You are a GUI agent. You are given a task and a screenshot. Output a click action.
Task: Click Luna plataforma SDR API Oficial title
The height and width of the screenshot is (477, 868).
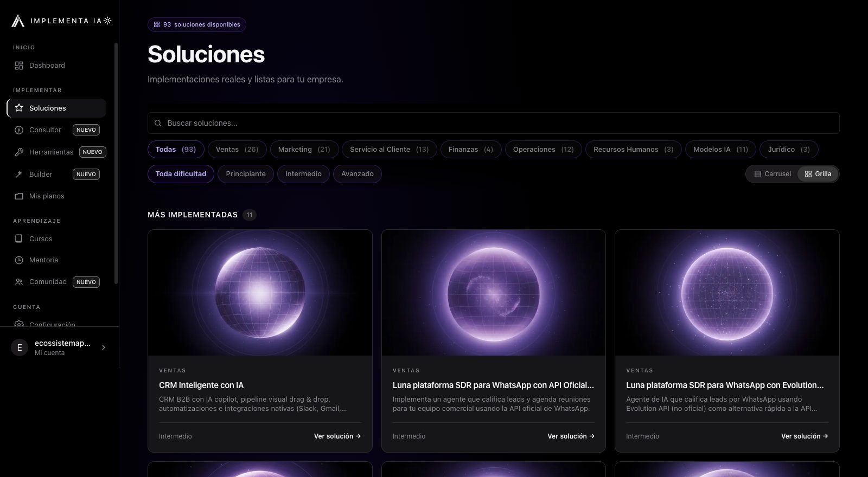pyautogui.click(x=493, y=385)
